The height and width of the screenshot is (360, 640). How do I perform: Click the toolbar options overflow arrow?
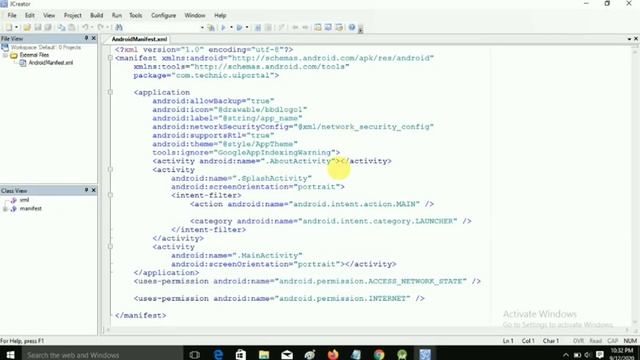(361, 29)
